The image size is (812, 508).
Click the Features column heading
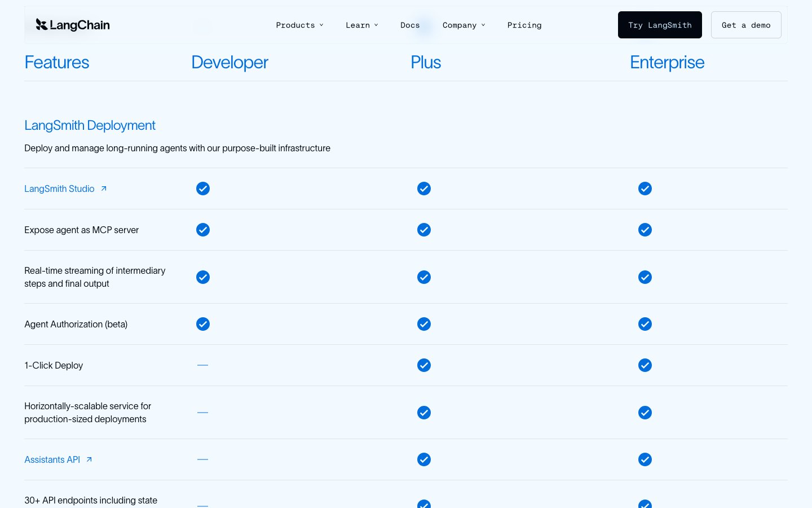tap(57, 62)
